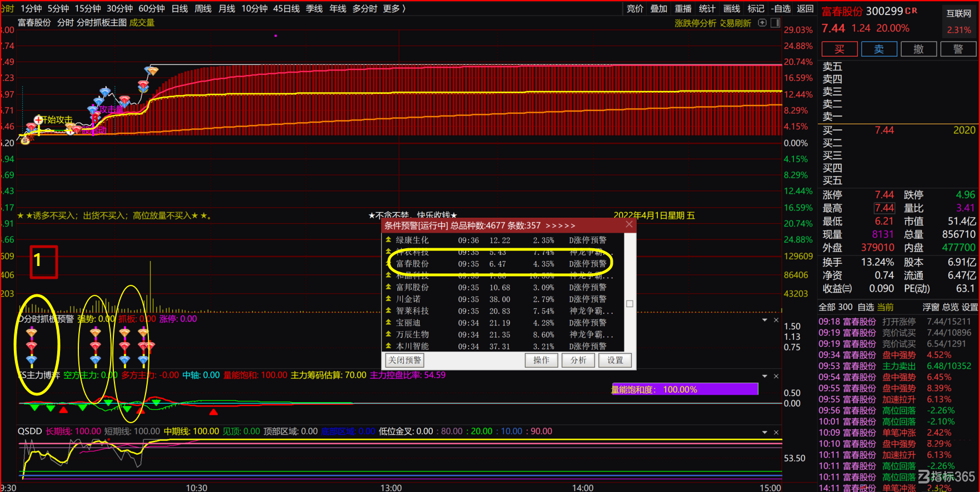Close the 条件预警 alert window

coord(629,224)
